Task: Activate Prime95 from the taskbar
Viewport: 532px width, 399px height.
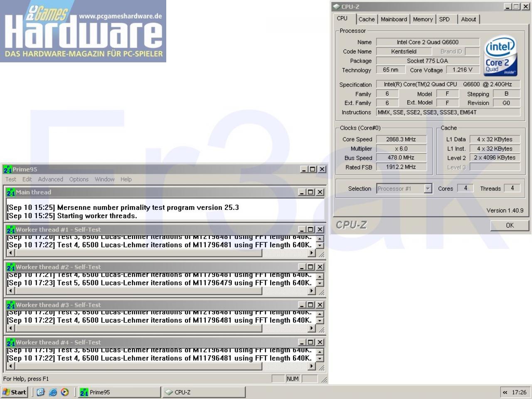Action: pos(119,392)
